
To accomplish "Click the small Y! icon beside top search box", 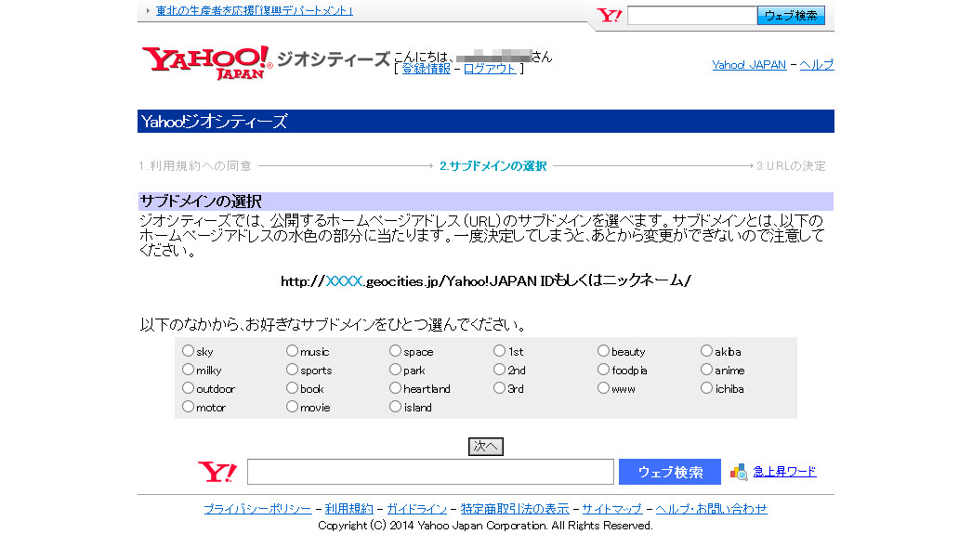I will point(609,16).
